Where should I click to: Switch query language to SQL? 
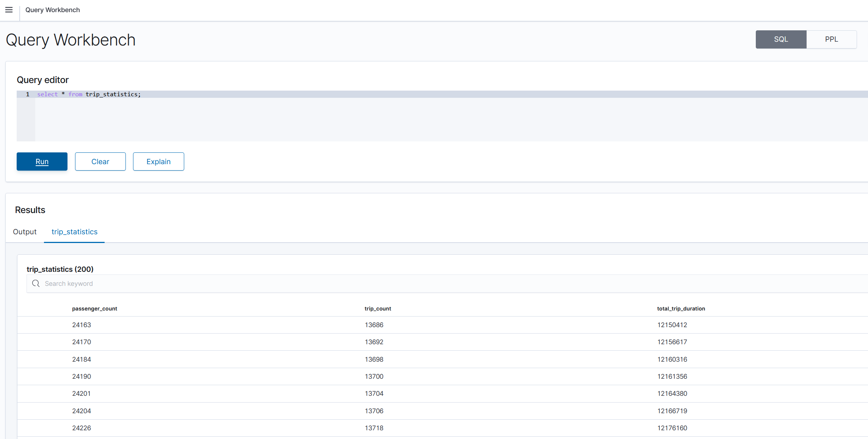click(781, 39)
